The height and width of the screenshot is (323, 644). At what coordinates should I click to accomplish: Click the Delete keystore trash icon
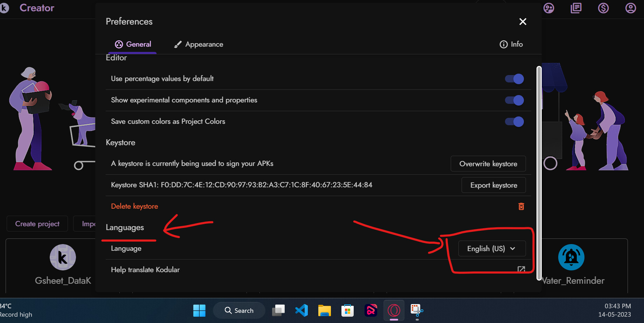point(521,207)
